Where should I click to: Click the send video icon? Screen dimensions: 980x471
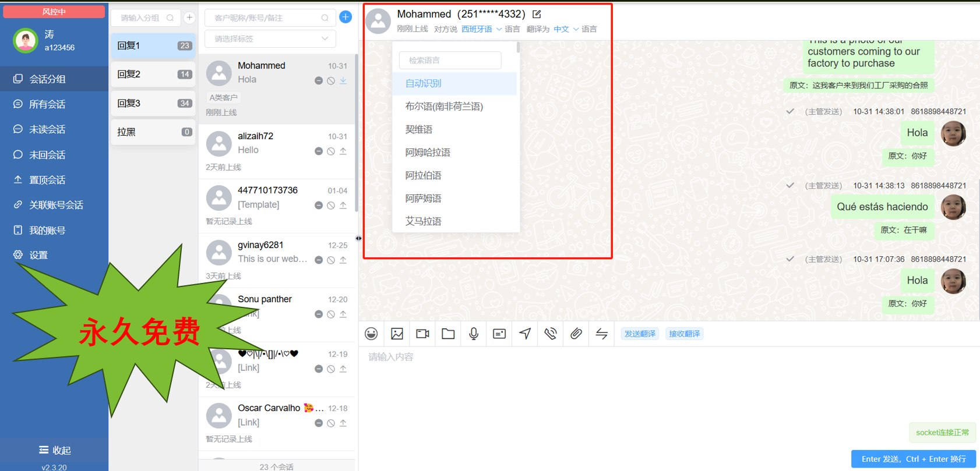[x=422, y=334]
